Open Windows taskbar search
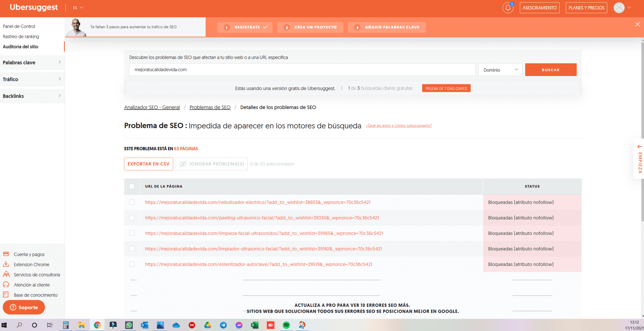Image resolution: width=644 pixels, height=331 pixels. point(19,325)
